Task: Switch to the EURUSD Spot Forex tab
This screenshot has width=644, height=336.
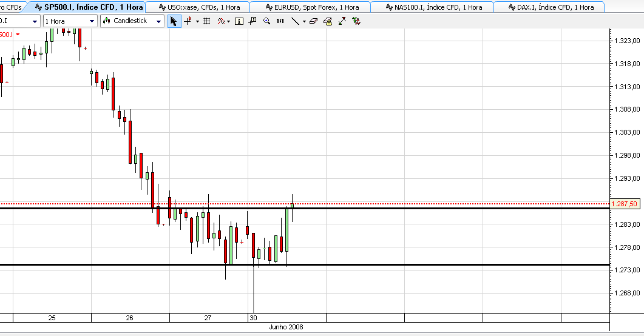Action: (312, 7)
